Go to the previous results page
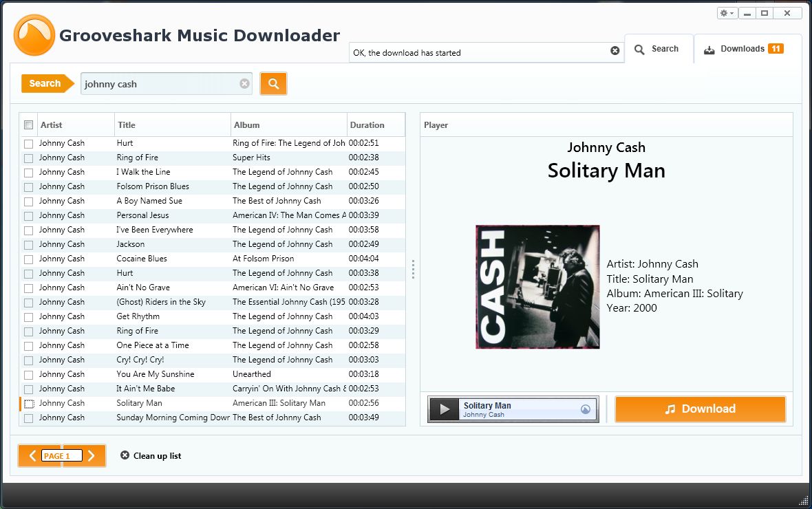This screenshot has height=509, width=812. coord(32,455)
